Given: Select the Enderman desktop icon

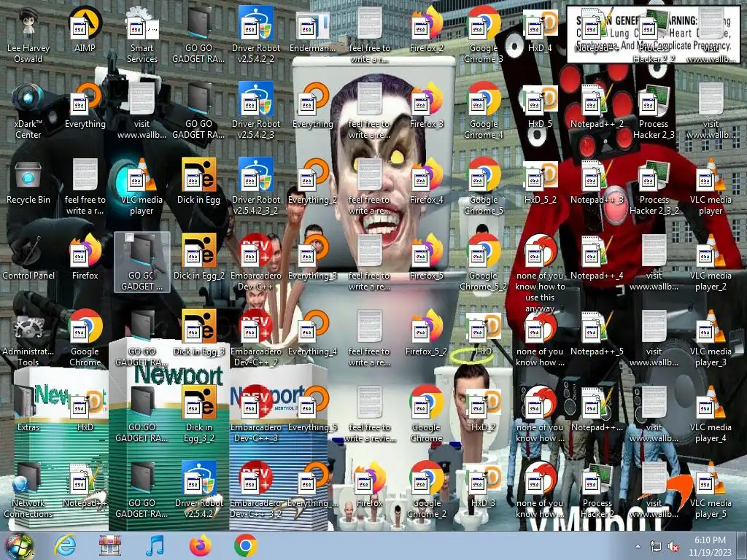Looking at the screenshot, I should [312, 29].
